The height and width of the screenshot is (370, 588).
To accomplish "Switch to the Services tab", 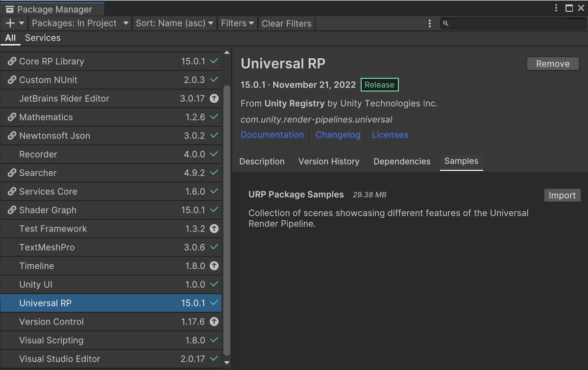I will tap(43, 38).
